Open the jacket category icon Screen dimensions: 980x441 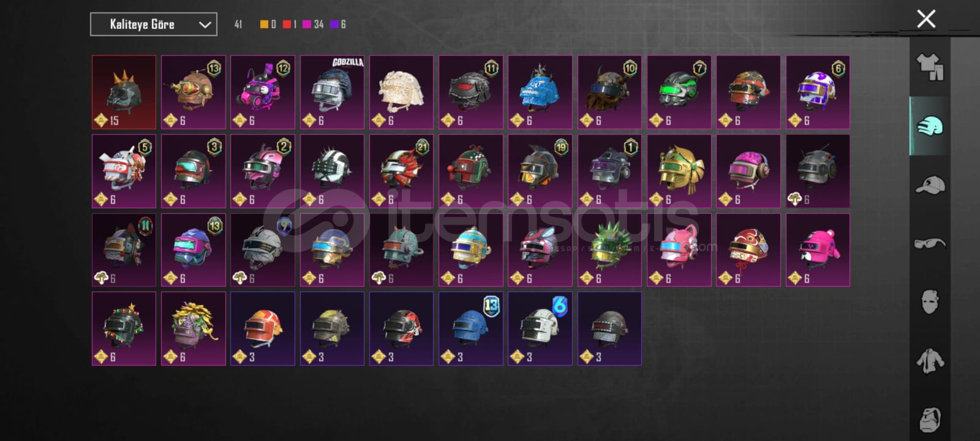coord(930,360)
